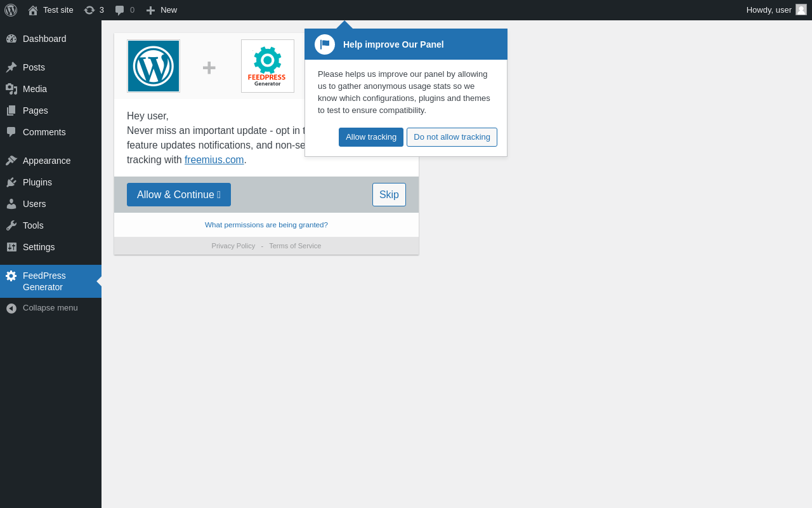
Task: Click the FeedPress Generator gear logo thumbnail
Action: click(268, 66)
